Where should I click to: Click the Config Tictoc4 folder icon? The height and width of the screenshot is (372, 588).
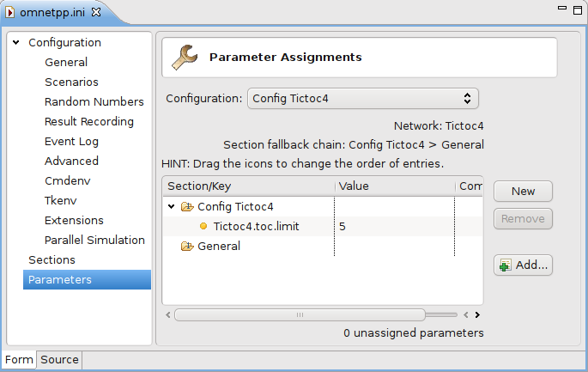click(x=187, y=206)
